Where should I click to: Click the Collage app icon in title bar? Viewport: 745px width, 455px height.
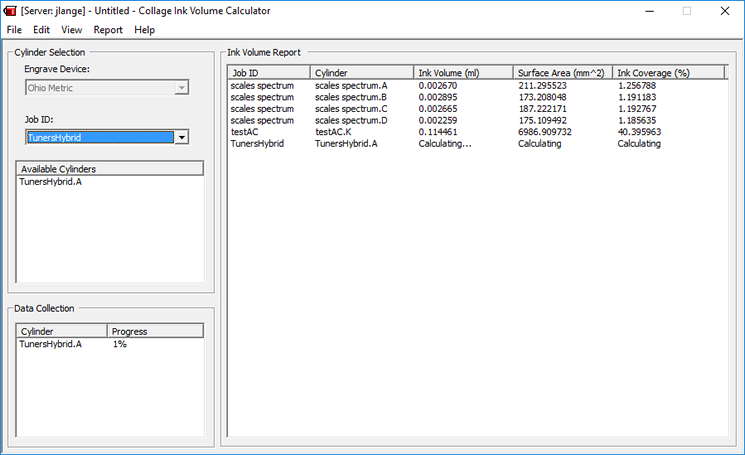click(11, 10)
